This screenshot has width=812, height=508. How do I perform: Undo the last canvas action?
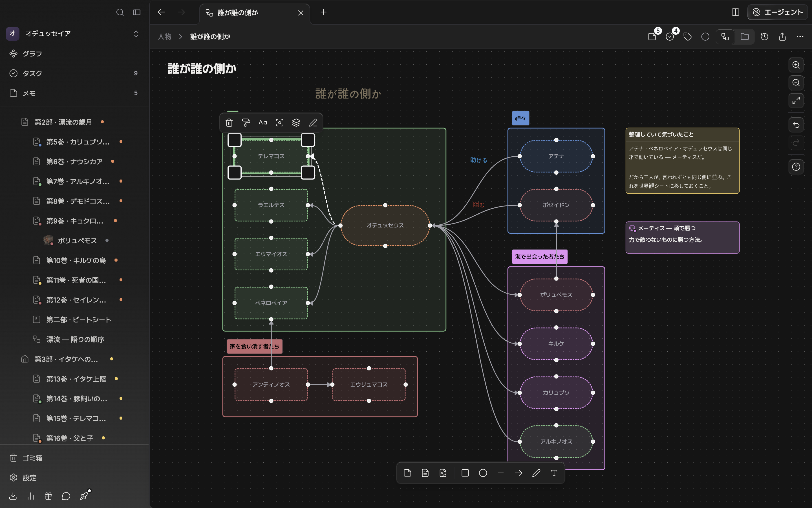pos(796,125)
